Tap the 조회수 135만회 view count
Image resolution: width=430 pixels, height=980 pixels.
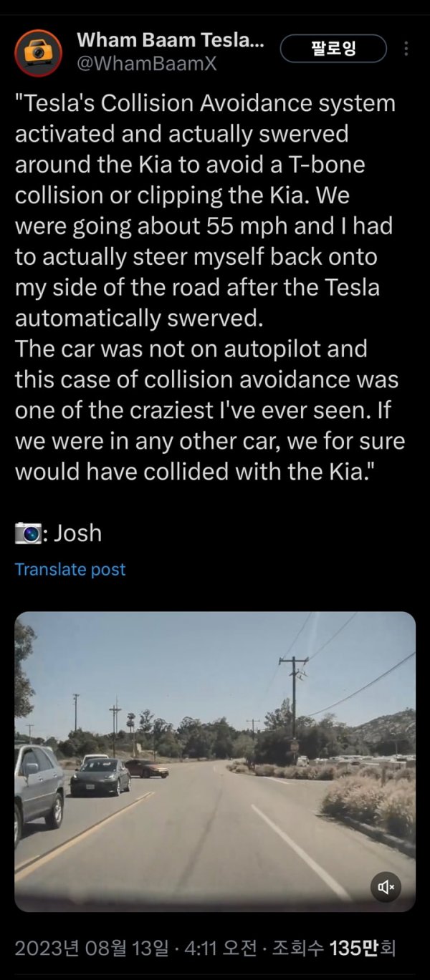click(334, 949)
